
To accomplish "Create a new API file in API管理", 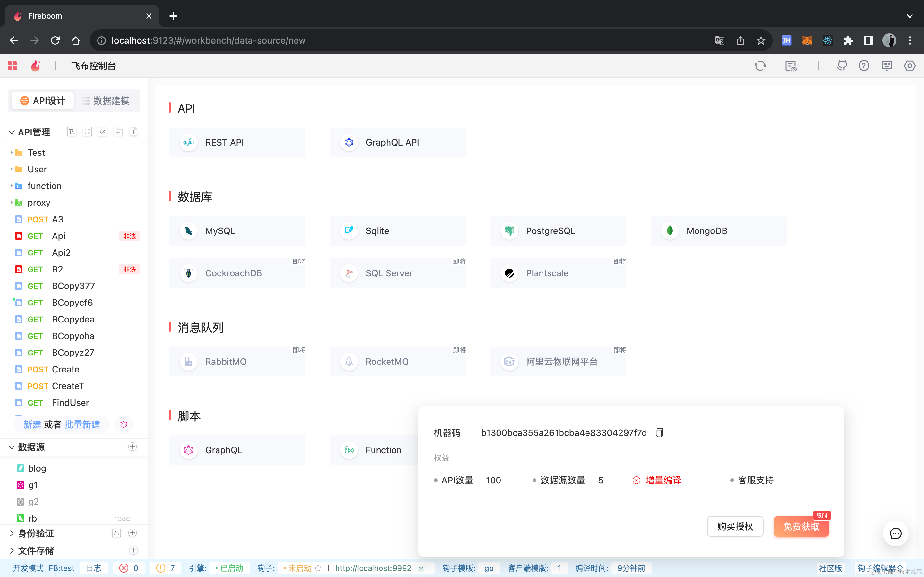I will [x=133, y=132].
